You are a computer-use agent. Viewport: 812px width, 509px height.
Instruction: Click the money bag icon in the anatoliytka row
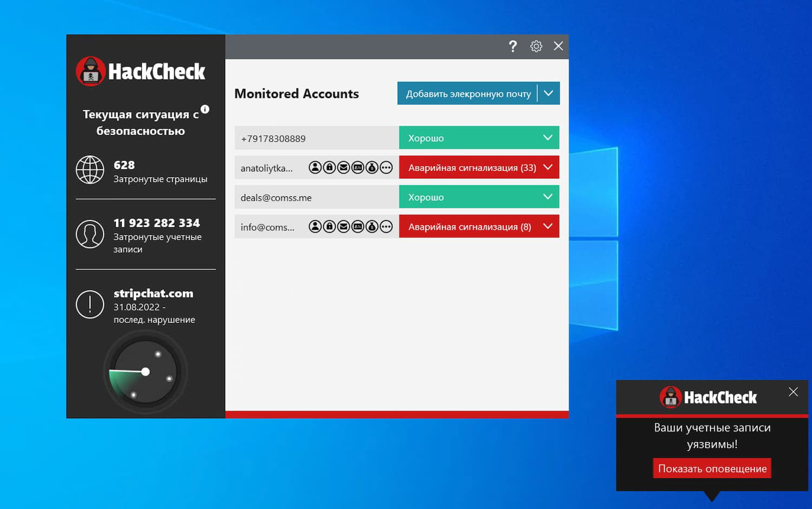(x=372, y=168)
